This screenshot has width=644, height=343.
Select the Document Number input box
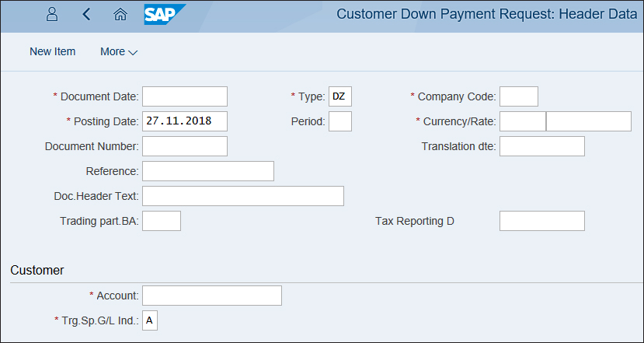185,146
